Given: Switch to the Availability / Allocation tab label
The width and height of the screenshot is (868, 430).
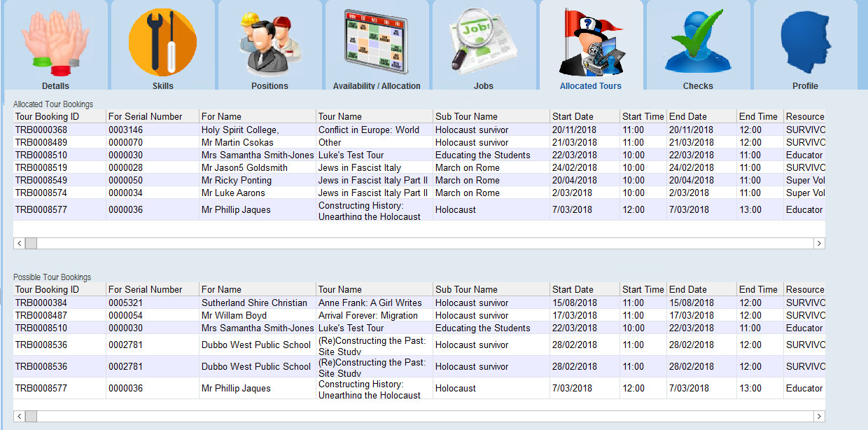Looking at the screenshot, I should 377,86.
